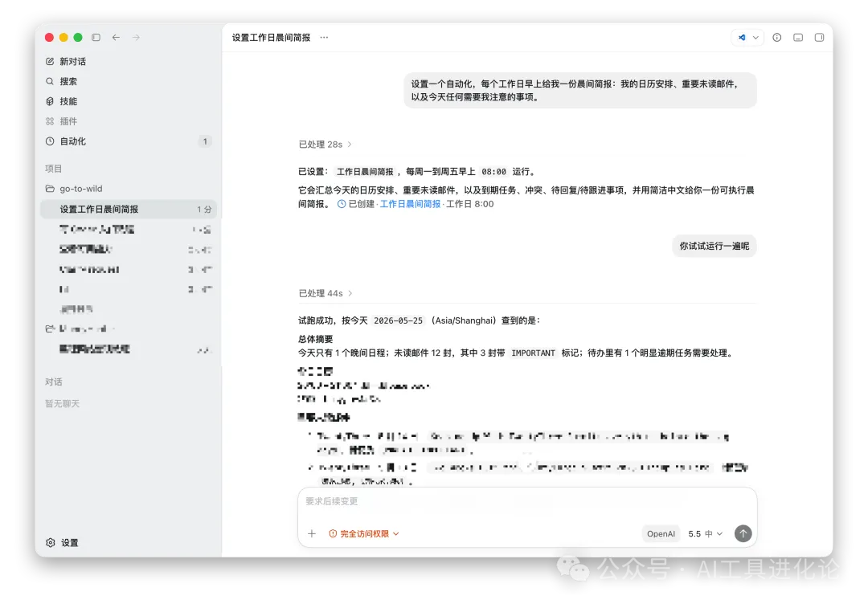This screenshot has width=868, height=604.
Task: Go back with the left arrow
Action: point(116,37)
